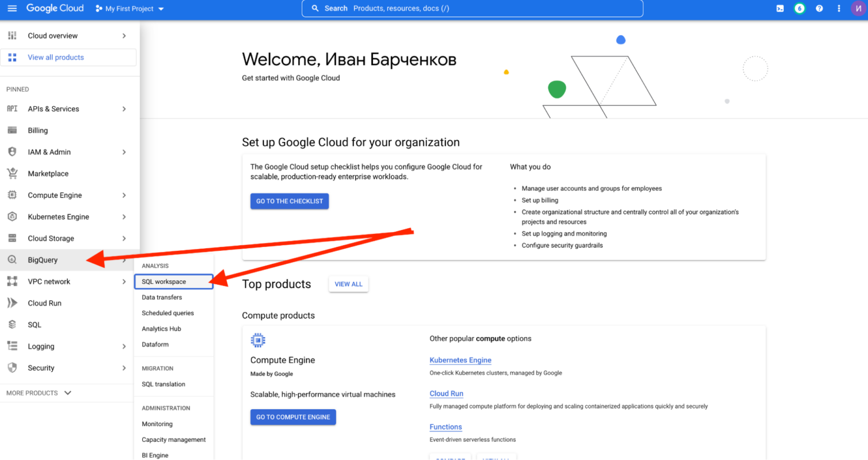This screenshot has width=868, height=460.
Task: Click the Compute Engine chip icon in sidebar
Action: pos(12,195)
